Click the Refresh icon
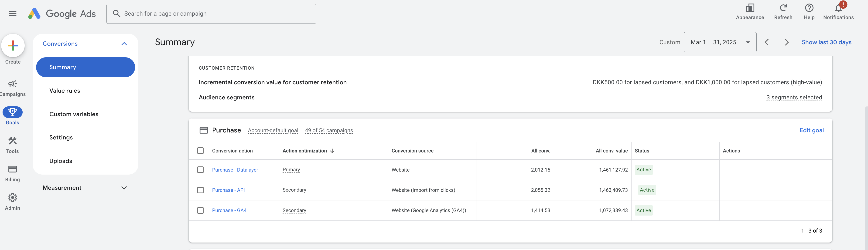This screenshot has height=250, width=868. tap(783, 8)
